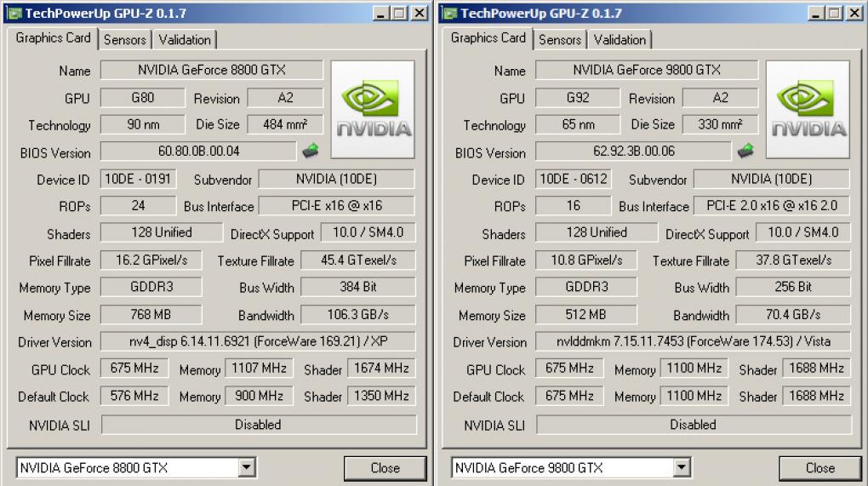Click the GPU field showing G92
The image size is (868, 486).
(577, 97)
